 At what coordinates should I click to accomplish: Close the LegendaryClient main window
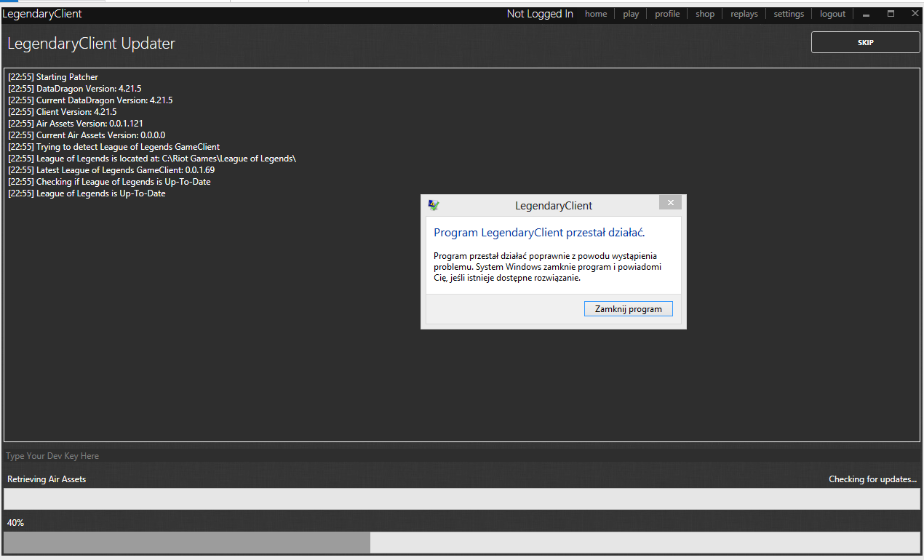click(915, 13)
